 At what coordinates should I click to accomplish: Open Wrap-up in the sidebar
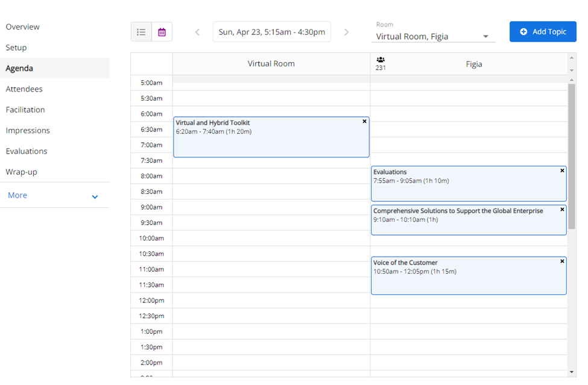(21, 172)
